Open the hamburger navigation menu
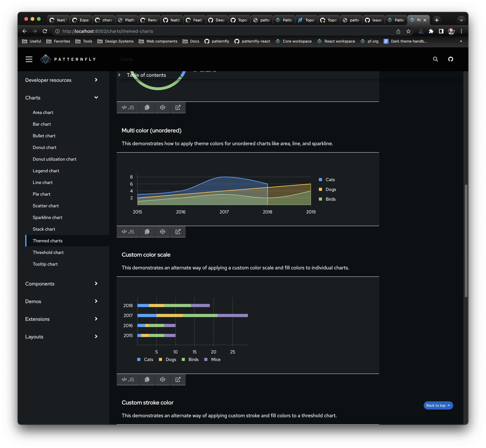Image resolution: width=486 pixels, height=448 pixels. pos(29,59)
